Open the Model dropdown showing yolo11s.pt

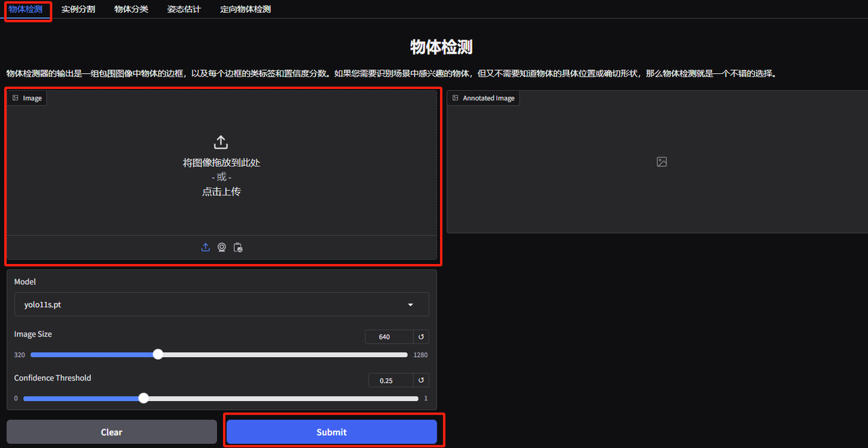pos(221,304)
